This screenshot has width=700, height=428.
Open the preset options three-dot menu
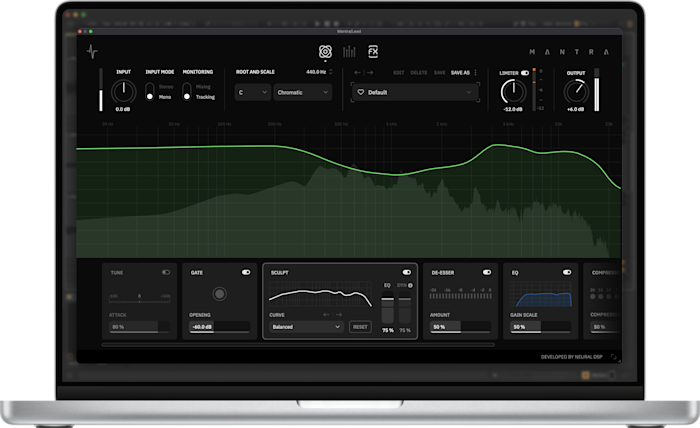coord(475,72)
